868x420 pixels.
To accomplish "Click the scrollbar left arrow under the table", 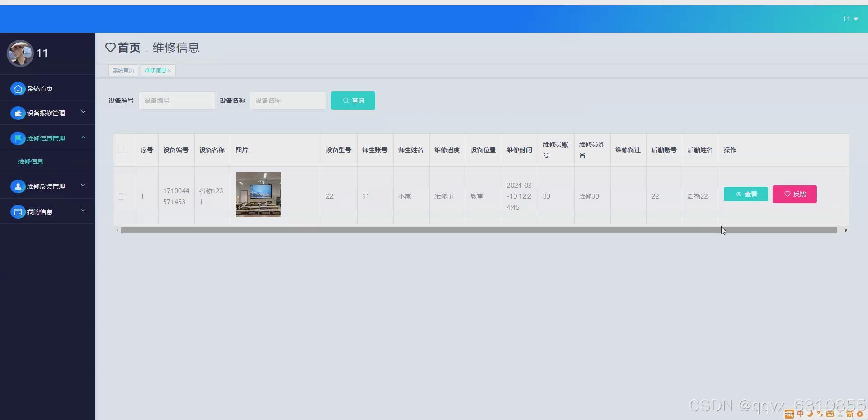I will [117, 230].
